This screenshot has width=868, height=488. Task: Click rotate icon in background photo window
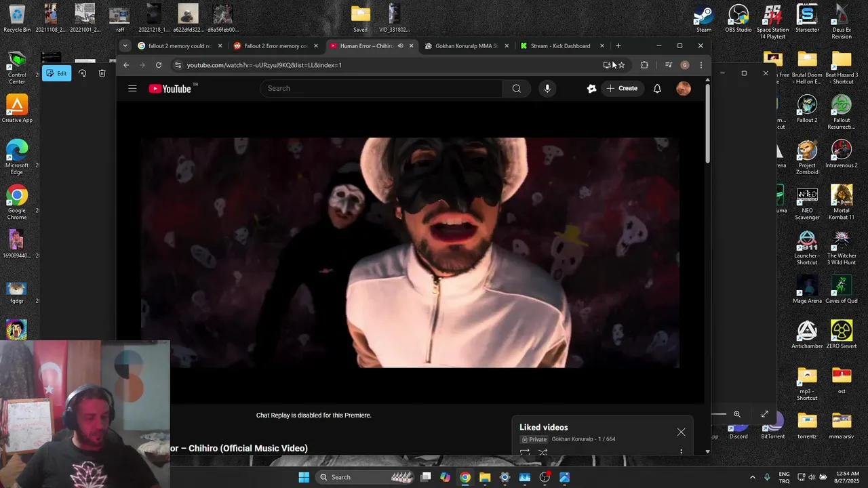click(82, 73)
